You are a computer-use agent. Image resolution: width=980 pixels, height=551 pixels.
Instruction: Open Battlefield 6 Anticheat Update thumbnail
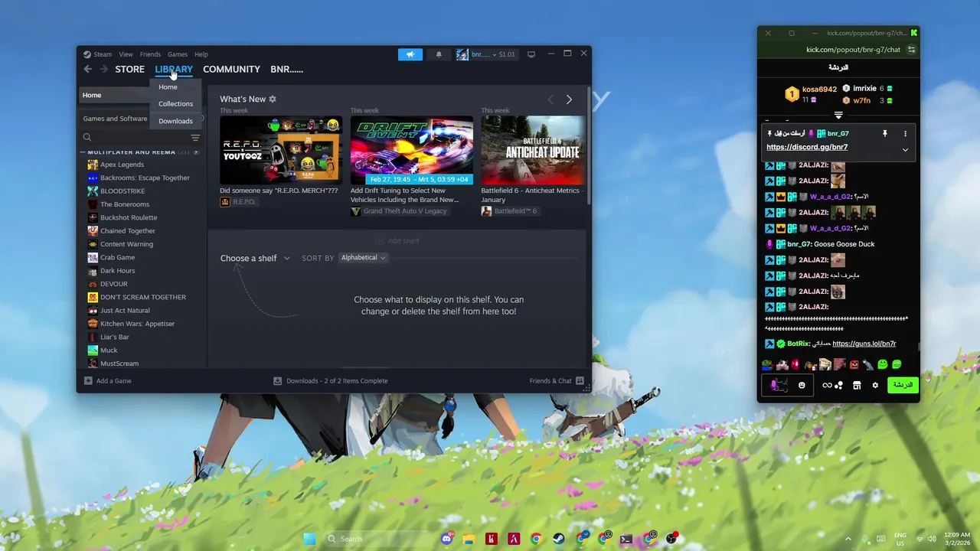pos(533,150)
